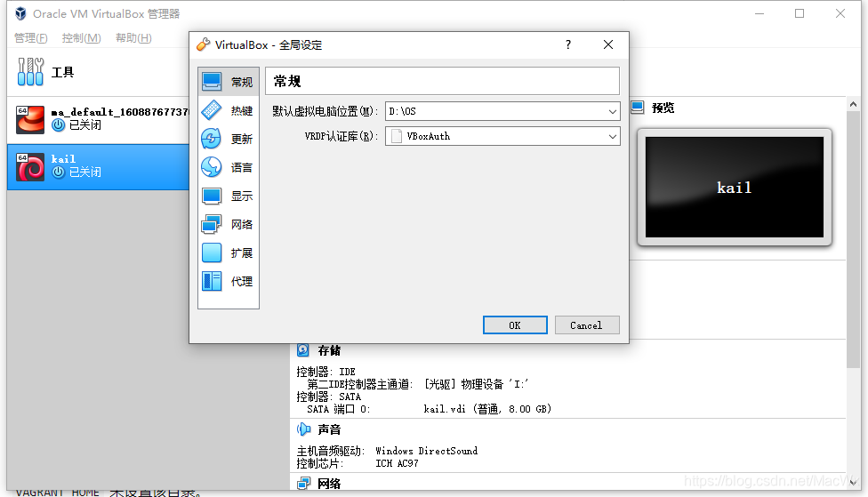
Task: Click the kail VM Debian icon
Action: [x=30, y=167]
